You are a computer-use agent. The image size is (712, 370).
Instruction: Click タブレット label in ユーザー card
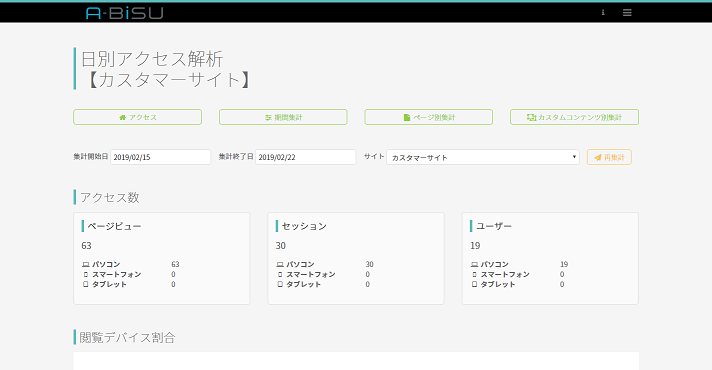click(x=498, y=284)
